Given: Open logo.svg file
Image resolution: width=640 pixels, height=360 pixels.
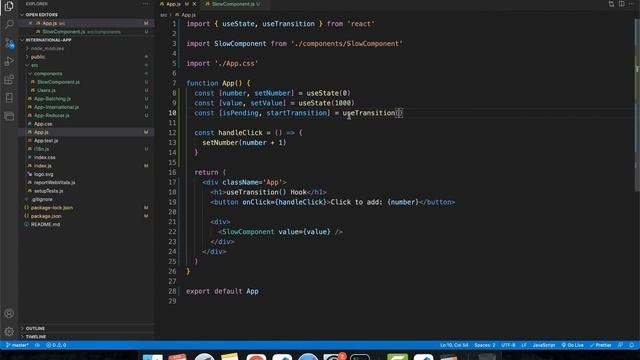Looking at the screenshot, I should tap(43, 174).
